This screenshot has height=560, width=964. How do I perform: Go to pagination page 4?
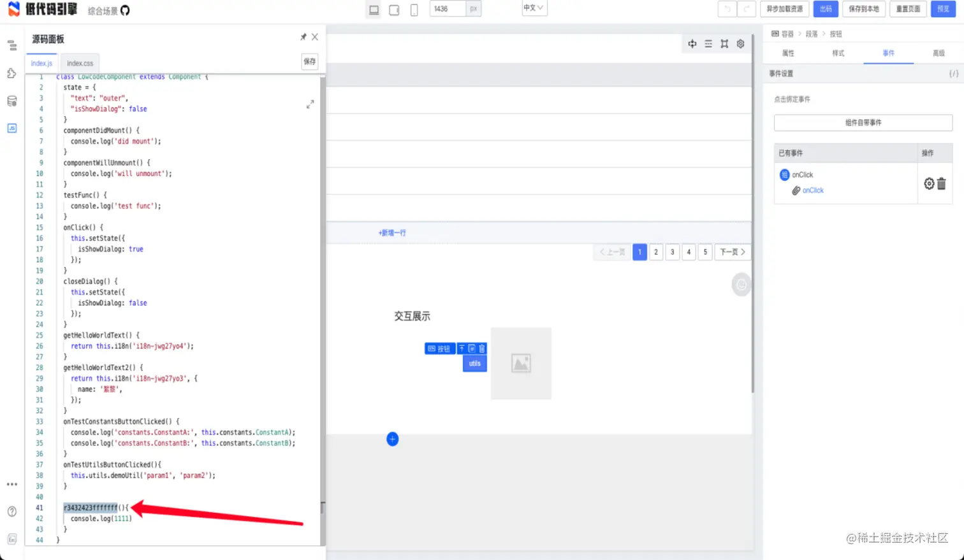click(x=689, y=252)
